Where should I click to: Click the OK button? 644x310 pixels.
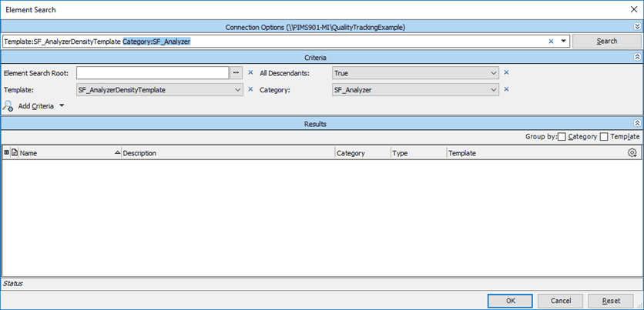coord(510,301)
